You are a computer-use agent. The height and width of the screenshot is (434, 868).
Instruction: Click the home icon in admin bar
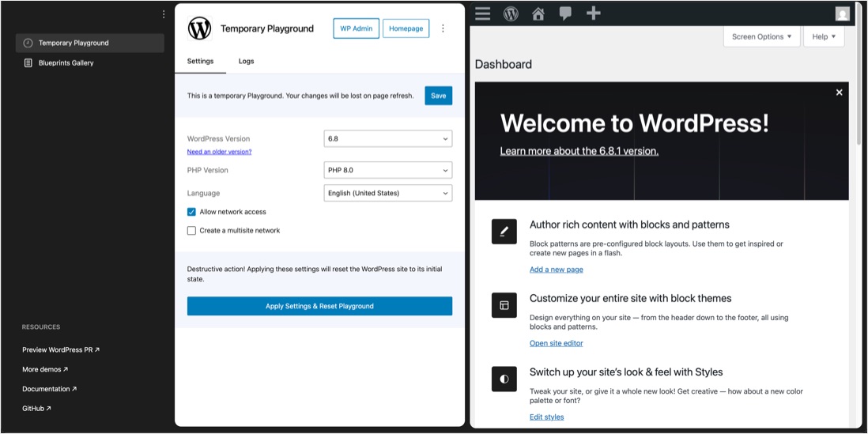tap(538, 13)
